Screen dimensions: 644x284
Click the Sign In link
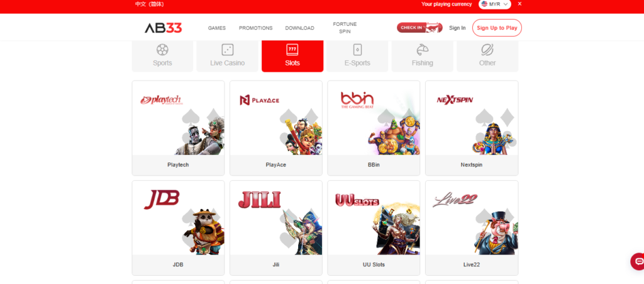(x=457, y=28)
